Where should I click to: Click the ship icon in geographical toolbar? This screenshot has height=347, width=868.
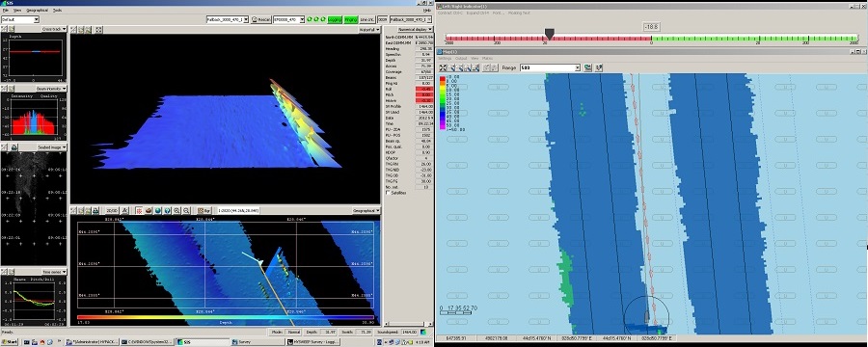[x=149, y=211]
